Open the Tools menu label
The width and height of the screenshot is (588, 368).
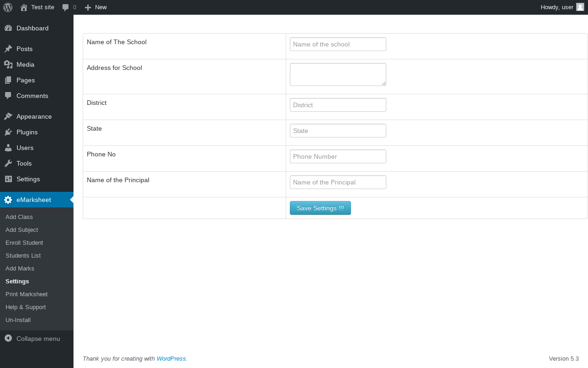point(24,163)
